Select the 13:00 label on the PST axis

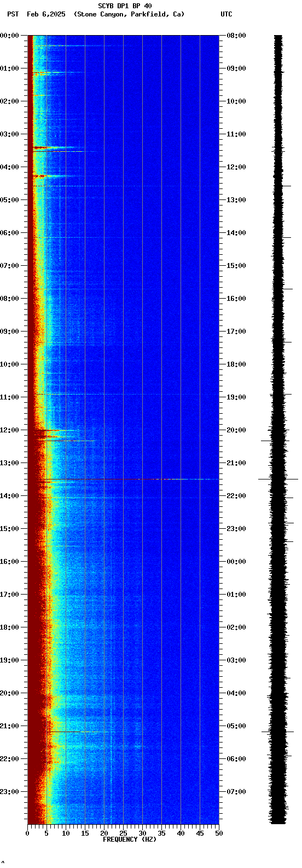pyautogui.click(x=10, y=463)
